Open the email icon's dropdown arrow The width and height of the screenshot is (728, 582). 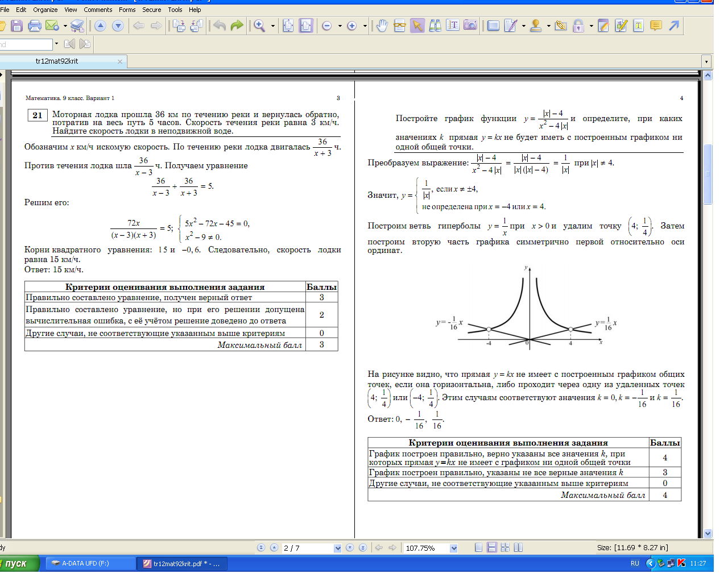pyautogui.click(x=65, y=26)
